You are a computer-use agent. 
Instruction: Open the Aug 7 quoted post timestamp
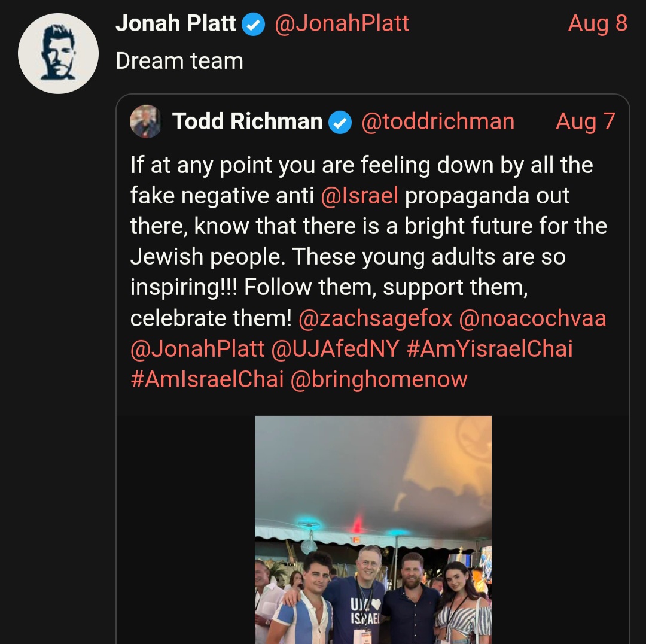click(x=586, y=121)
